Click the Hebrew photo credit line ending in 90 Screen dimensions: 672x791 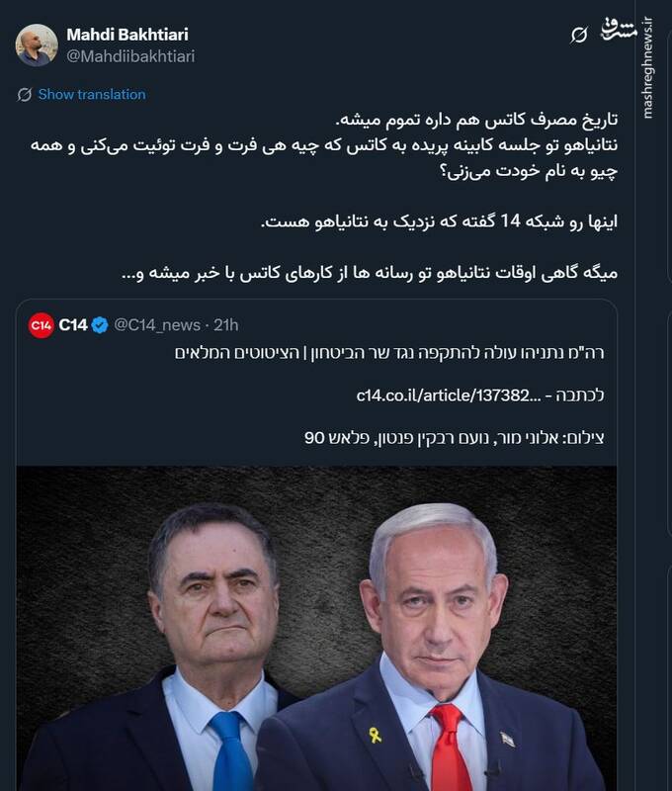pos(455,438)
